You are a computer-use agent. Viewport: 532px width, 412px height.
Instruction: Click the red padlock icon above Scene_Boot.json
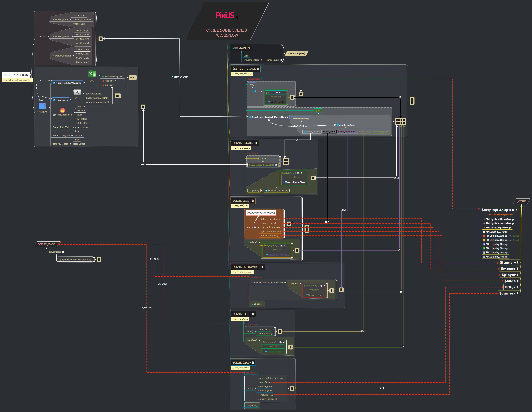coord(62,110)
